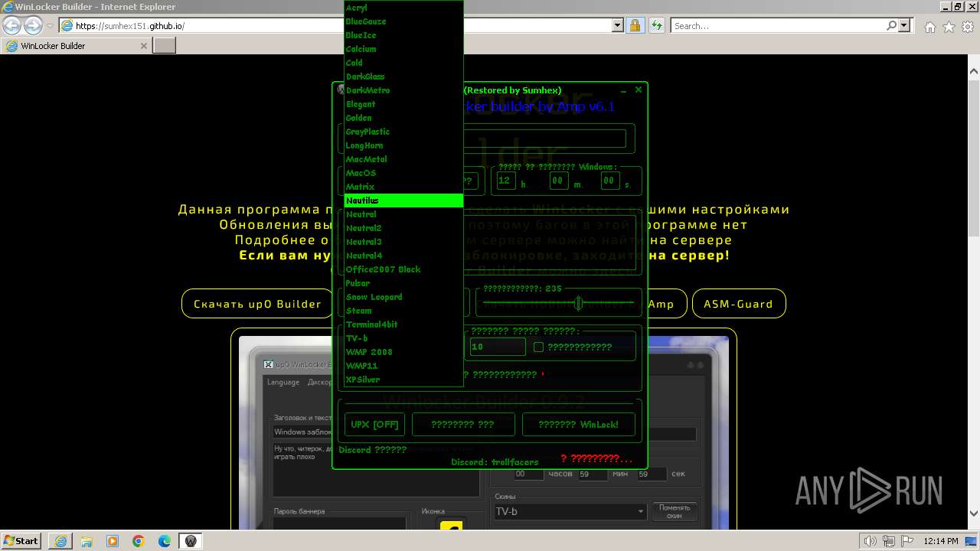Expand the TV-b skins combo box in webpage screenshot
980x551 pixels.
(641, 511)
